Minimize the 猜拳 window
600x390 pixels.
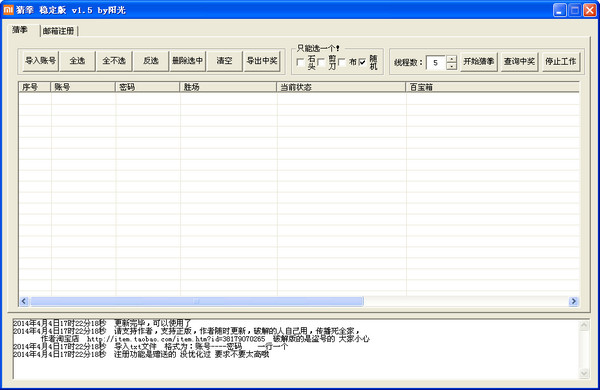tap(560, 10)
